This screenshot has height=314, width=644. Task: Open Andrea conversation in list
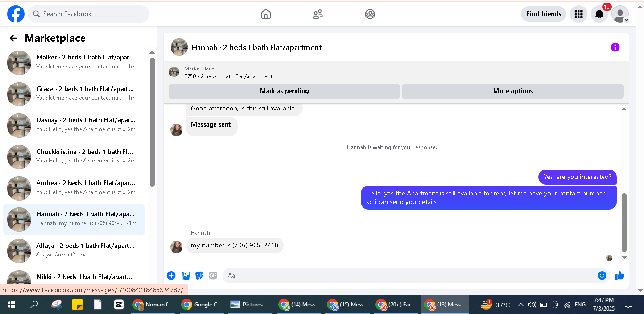(74, 187)
